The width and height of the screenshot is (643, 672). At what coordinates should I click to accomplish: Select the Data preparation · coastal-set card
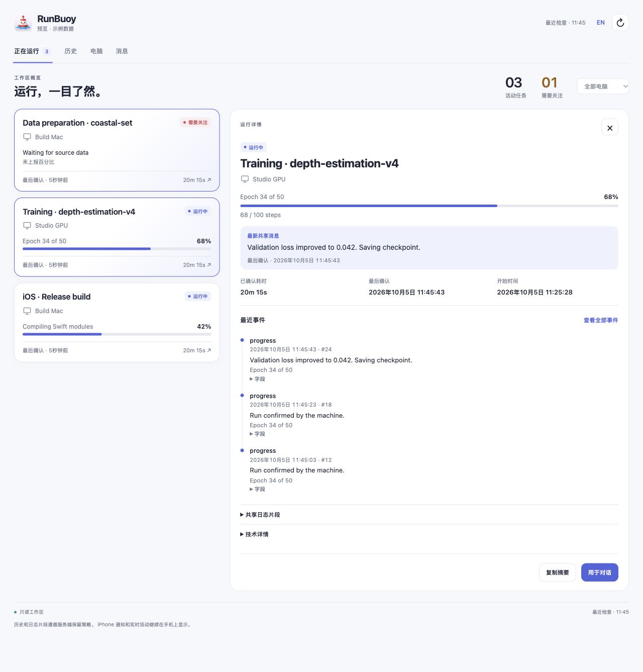coord(117,150)
